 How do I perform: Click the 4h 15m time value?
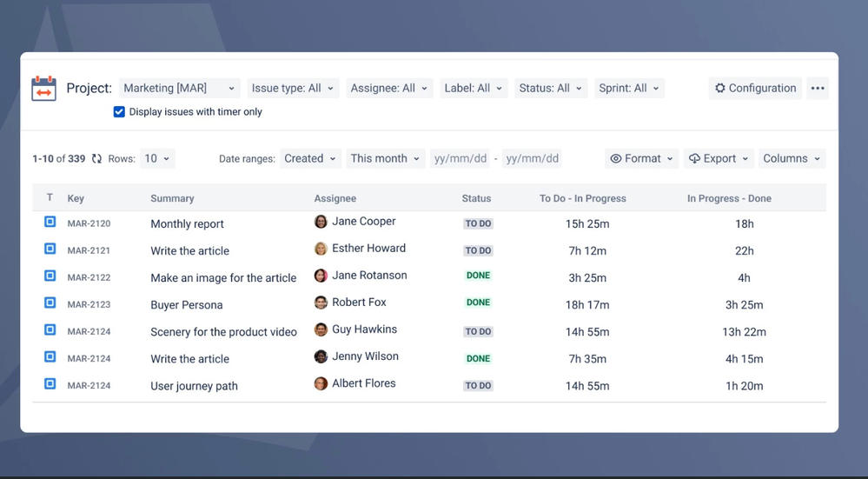[745, 359]
